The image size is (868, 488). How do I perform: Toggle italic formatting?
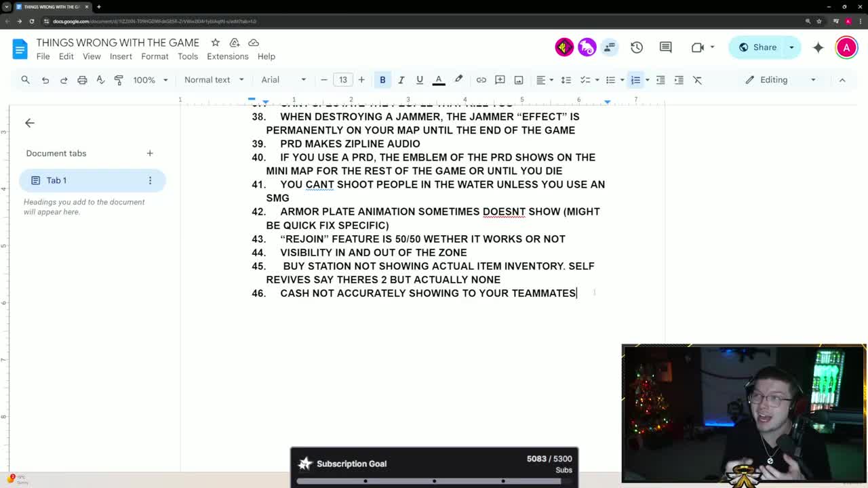point(401,79)
